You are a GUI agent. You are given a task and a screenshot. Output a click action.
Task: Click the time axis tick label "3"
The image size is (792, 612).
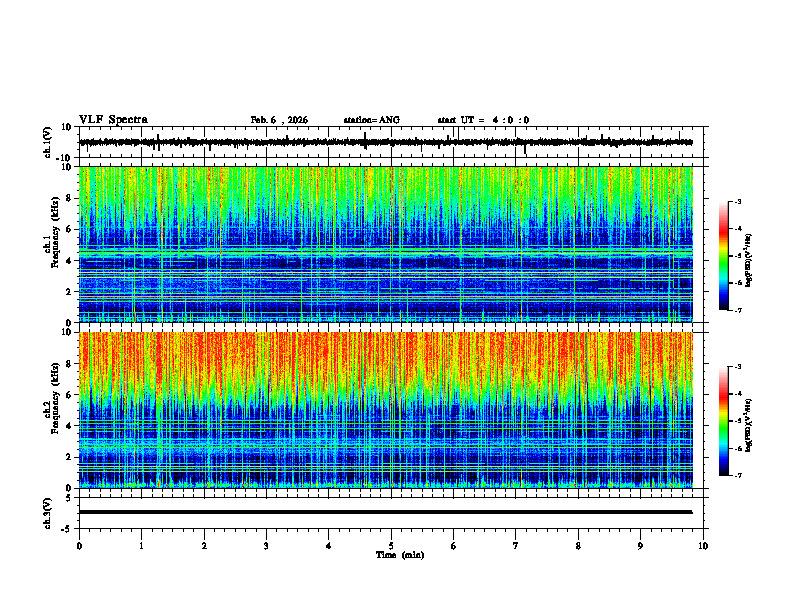[x=266, y=546]
